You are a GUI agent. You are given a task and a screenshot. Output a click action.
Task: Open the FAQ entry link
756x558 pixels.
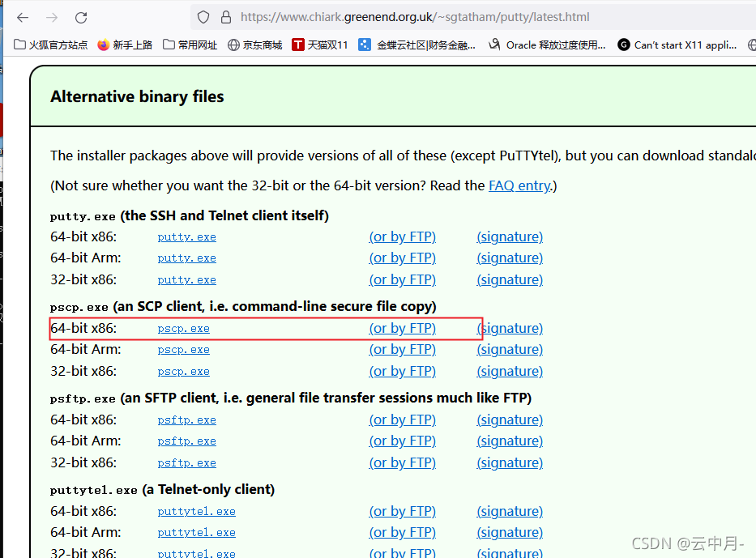[519, 185]
